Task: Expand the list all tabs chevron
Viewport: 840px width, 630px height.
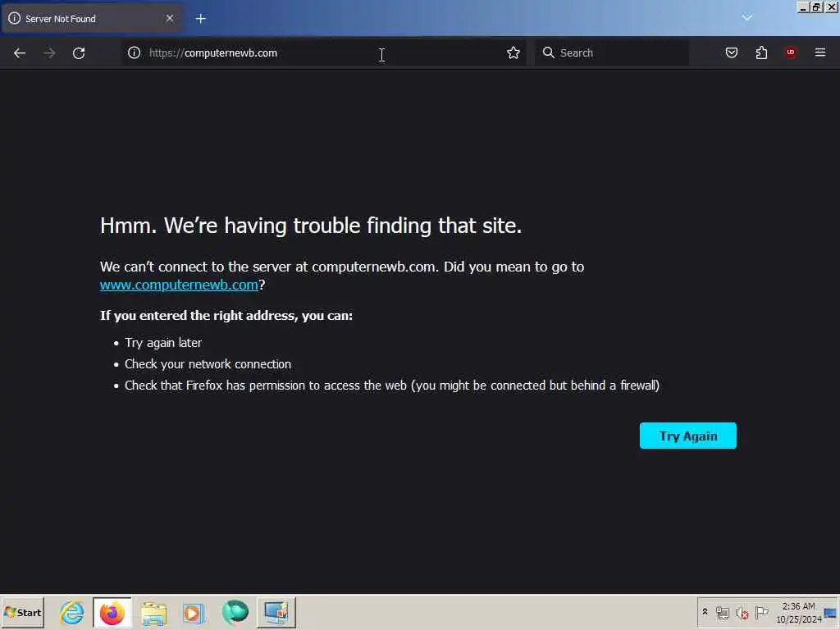Action: click(746, 18)
